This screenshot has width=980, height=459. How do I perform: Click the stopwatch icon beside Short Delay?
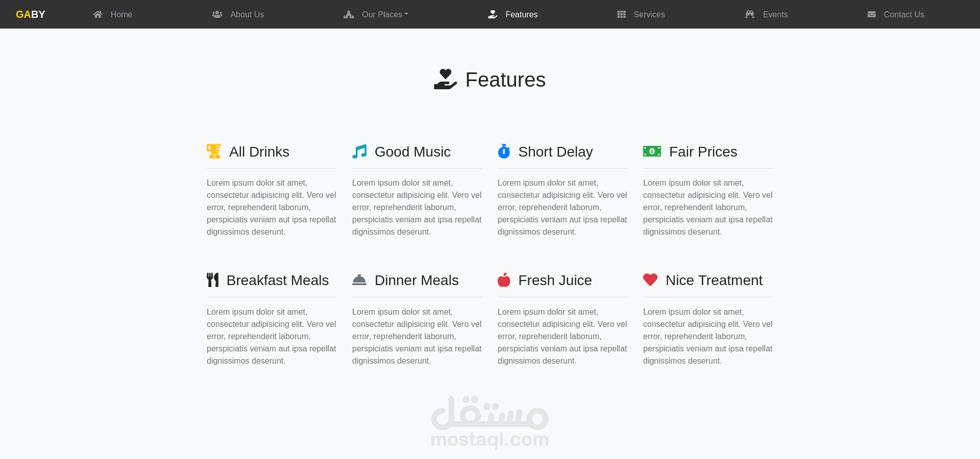coord(504,151)
